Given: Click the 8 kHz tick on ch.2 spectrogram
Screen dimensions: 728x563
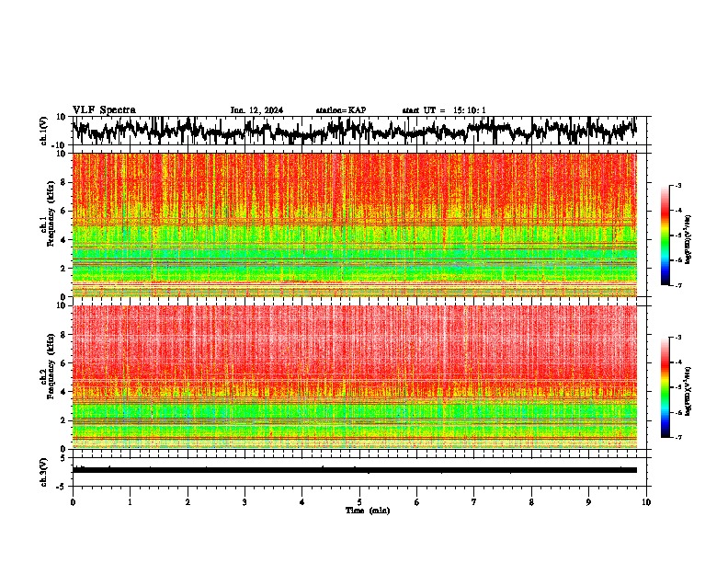Looking at the screenshot, I should tap(63, 335).
